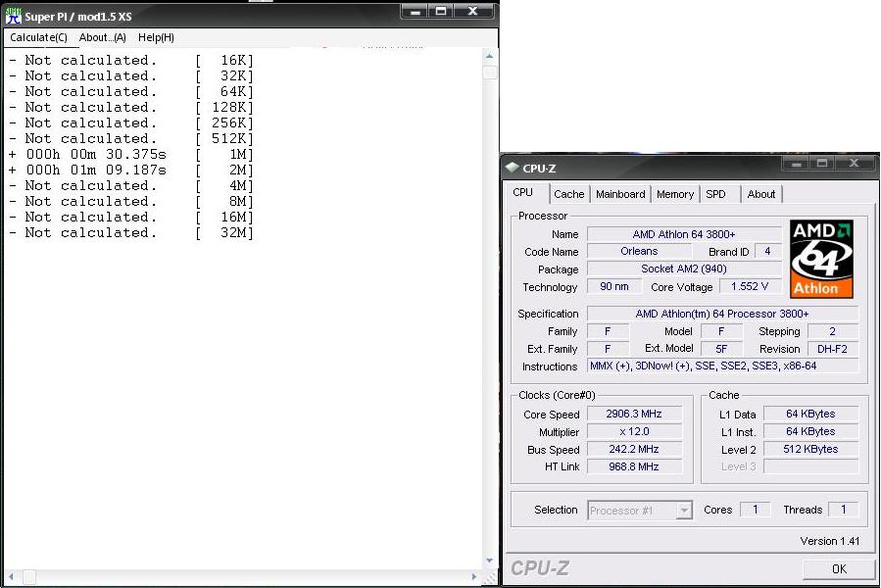
Task: Click the Specification field value
Action: (x=722, y=314)
